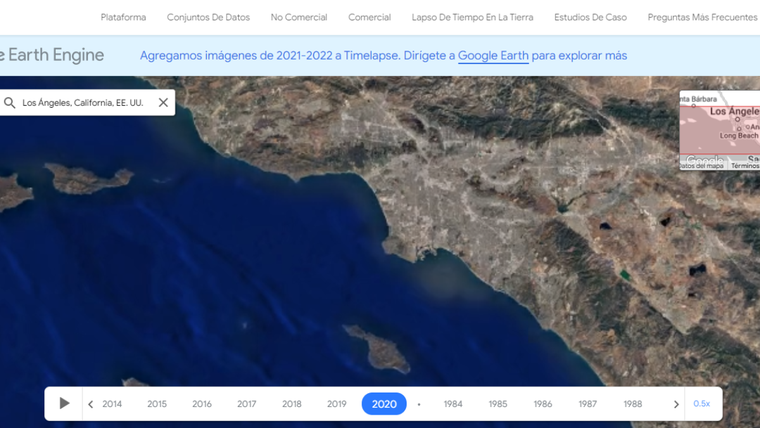Screen dimensions: 760x428
Task: Select year 2019 on the timeline
Action: click(x=337, y=404)
